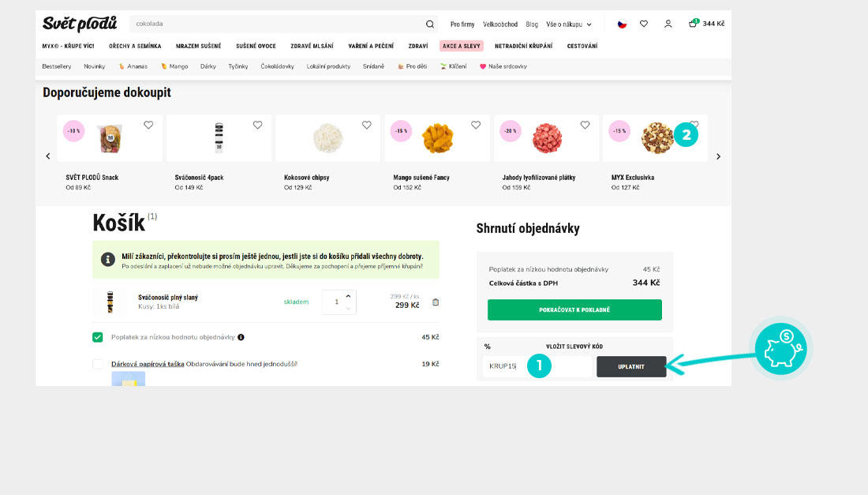Open the user account icon
Image resolution: width=868 pixels, height=495 pixels.
[x=668, y=24]
